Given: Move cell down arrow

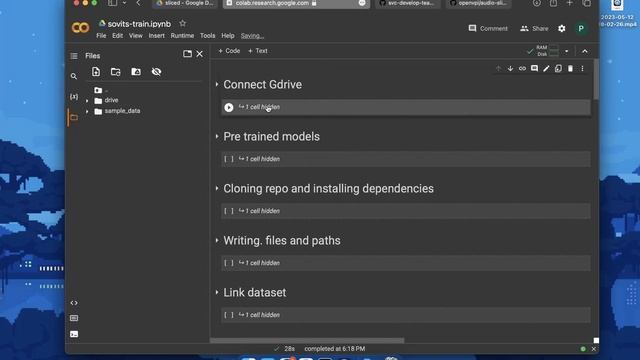Looking at the screenshot, I should coord(510,69).
